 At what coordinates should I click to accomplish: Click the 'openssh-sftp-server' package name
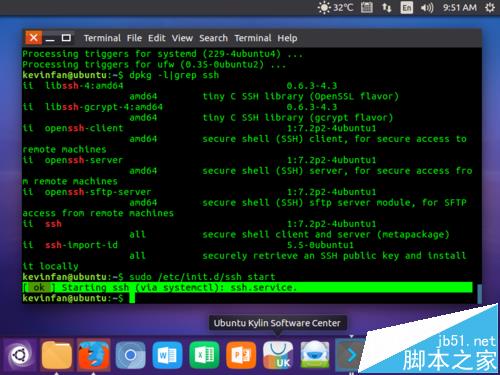pyautogui.click(x=98, y=192)
